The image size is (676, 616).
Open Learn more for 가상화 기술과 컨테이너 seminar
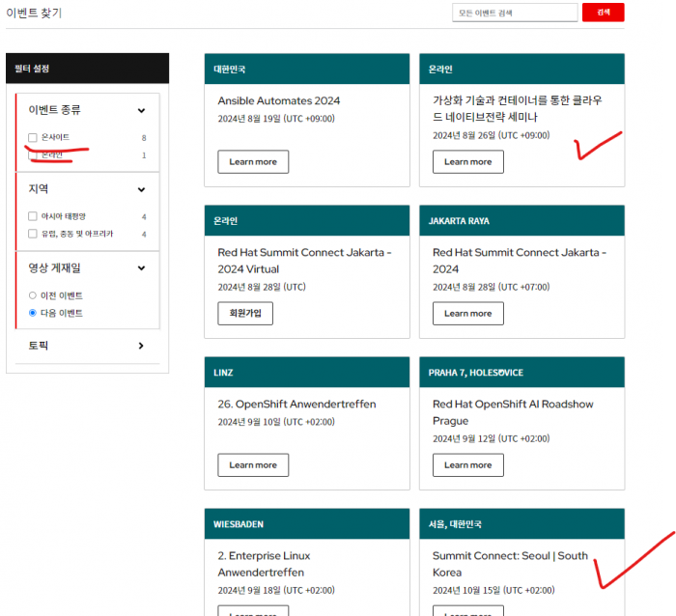tap(468, 161)
